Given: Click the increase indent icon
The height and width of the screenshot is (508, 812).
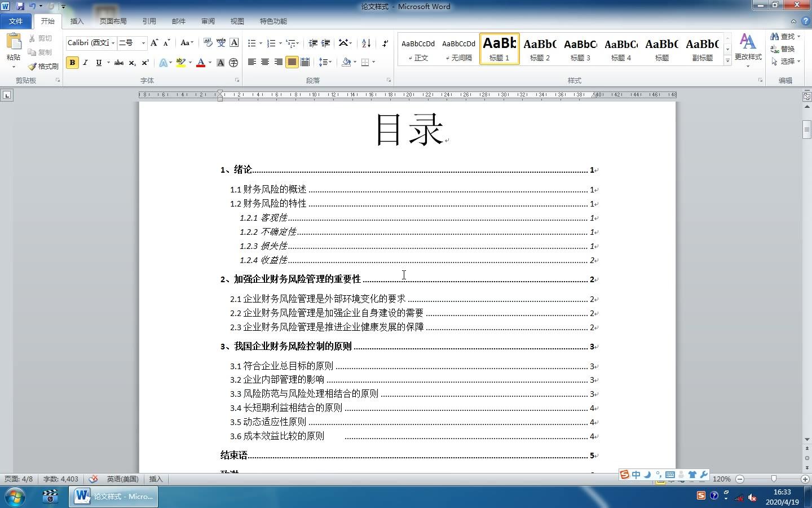Looking at the screenshot, I should pos(326,43).
